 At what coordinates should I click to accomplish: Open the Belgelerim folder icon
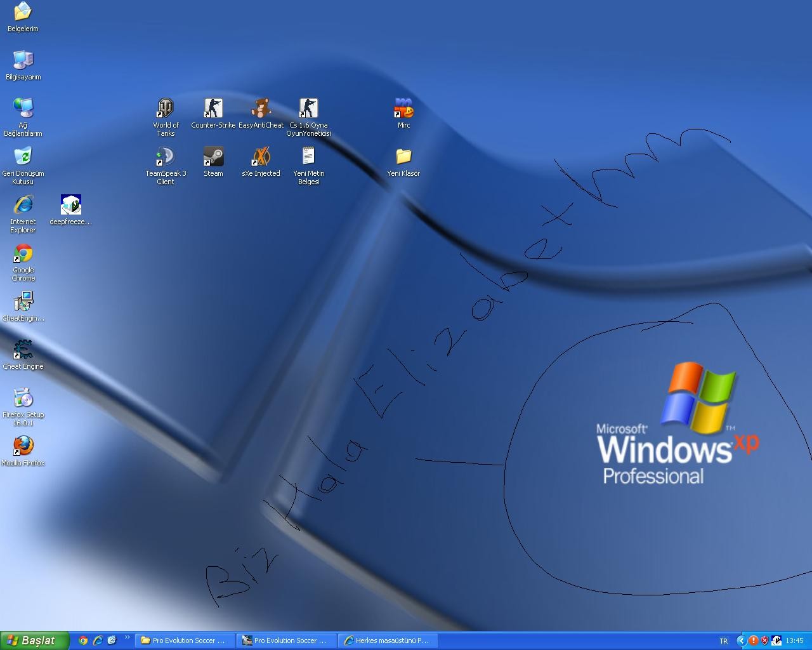tap(23, 11)
